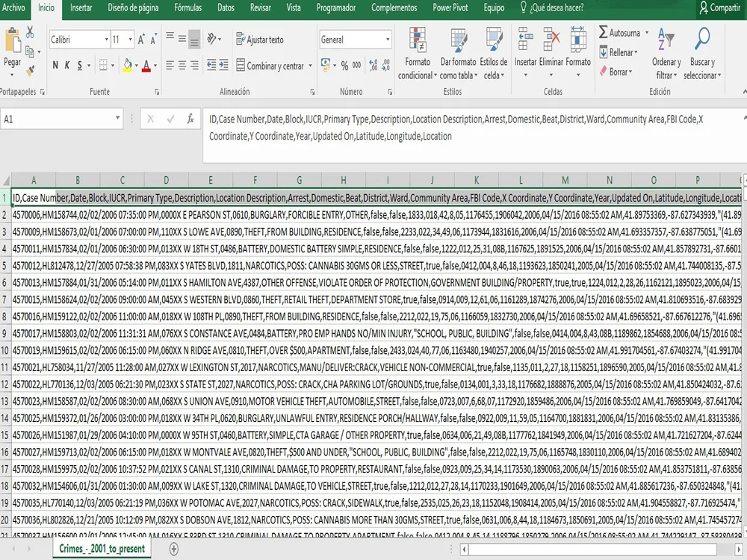The image size is (747, 560).
Task: Click the select all corner triangle
Action: pos(6,181)
